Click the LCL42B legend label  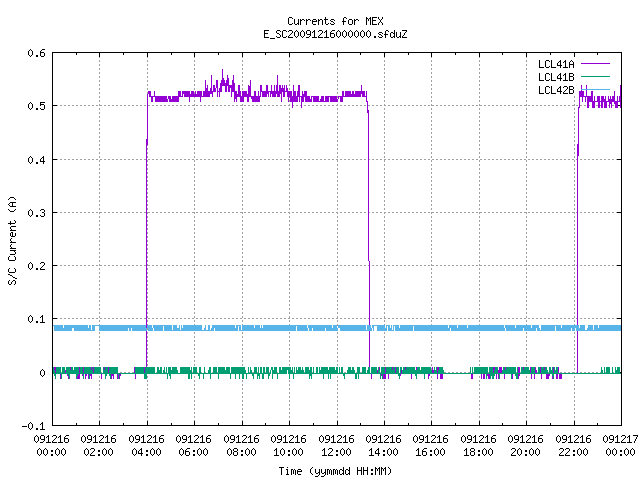(x=556, y=90)
